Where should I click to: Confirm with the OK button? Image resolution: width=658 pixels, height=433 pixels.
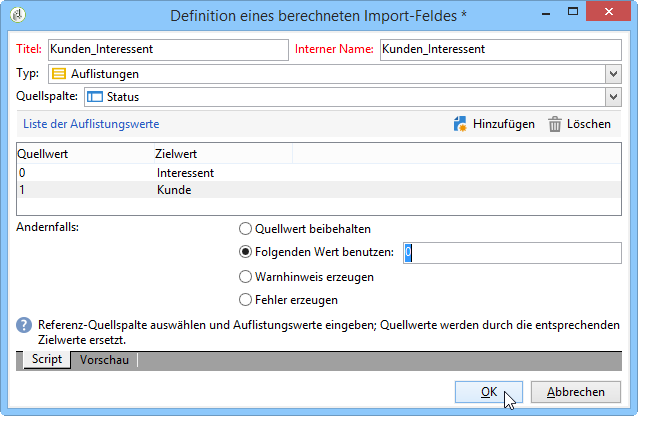tap(489, 392)
